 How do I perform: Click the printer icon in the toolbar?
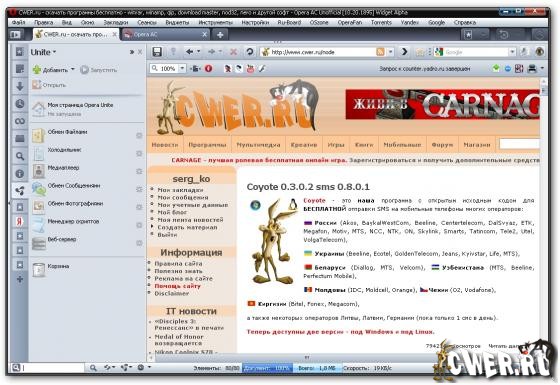[532, 68]
